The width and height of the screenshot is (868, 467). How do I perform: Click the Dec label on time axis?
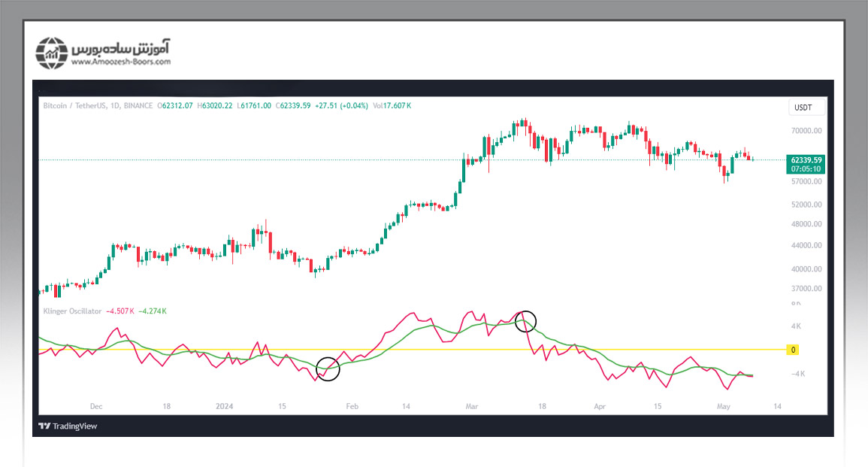[x=95, y=406]
